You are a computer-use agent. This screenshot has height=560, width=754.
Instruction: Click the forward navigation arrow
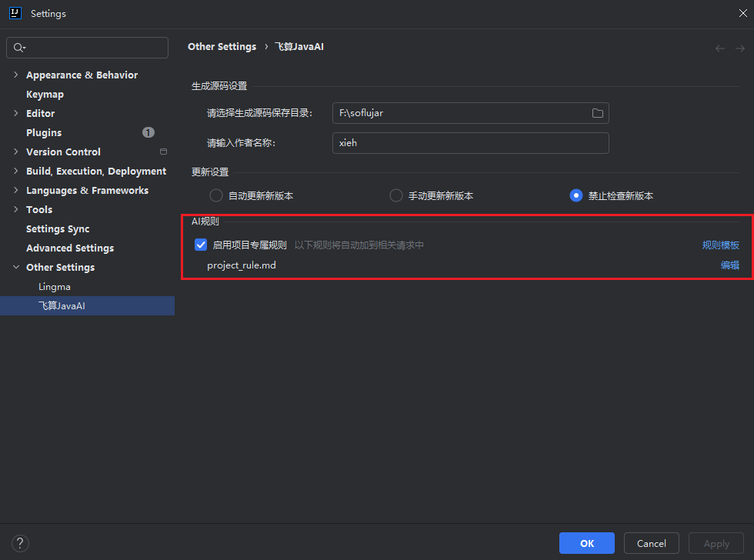coord(740,48)
